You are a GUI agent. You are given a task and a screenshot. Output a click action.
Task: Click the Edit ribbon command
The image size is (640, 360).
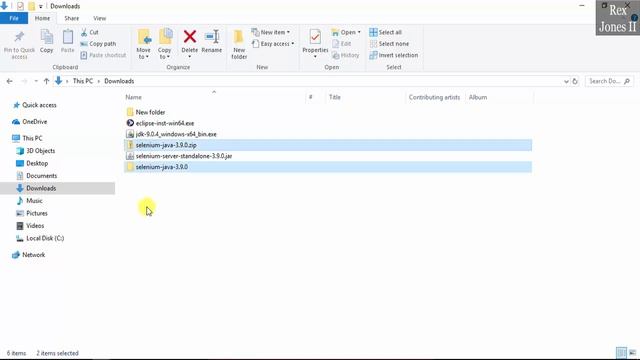tap(342, 44)
